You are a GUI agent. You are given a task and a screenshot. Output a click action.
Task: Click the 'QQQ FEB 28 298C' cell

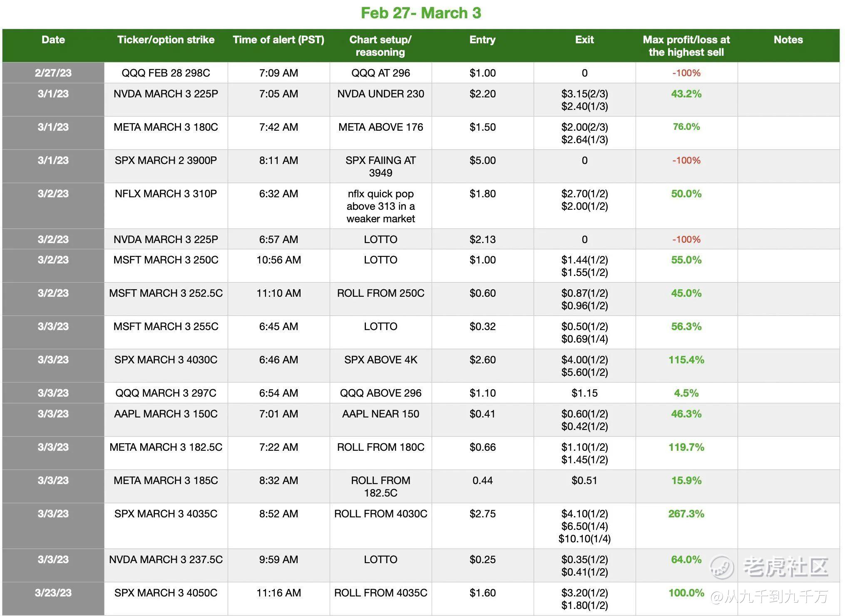(166, 73)
